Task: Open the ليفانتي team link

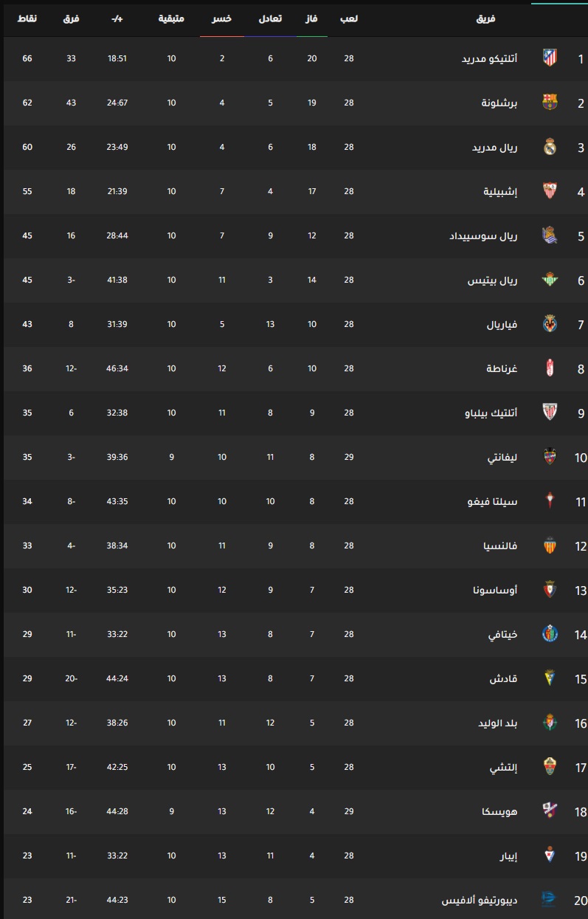Action: coord(503,457)
